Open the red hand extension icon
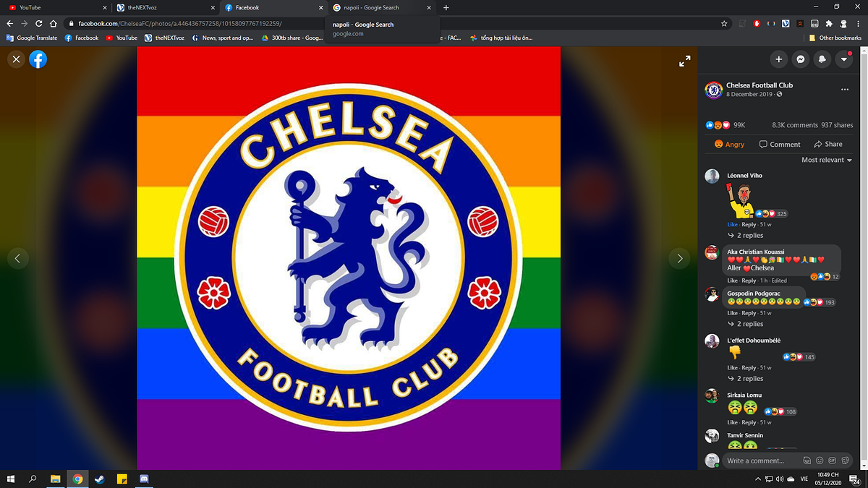The height and width of the screenshot is (488, 868). (x=757, y=23)
